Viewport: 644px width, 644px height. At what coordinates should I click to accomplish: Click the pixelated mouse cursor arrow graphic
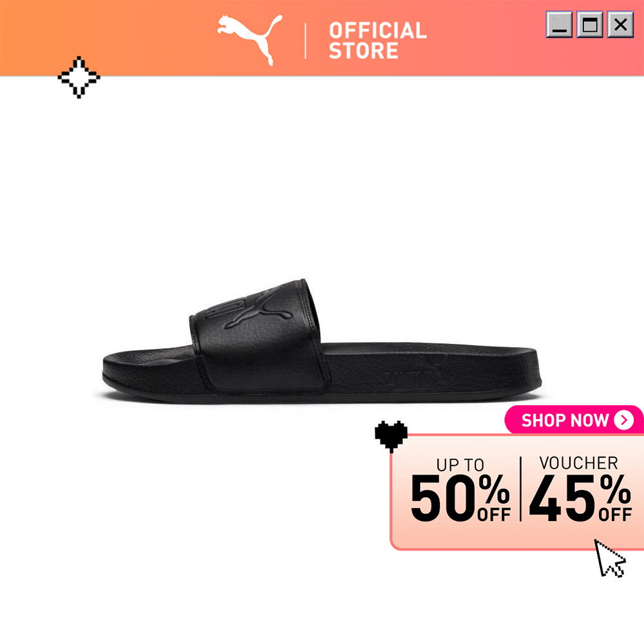coord(611,558)
